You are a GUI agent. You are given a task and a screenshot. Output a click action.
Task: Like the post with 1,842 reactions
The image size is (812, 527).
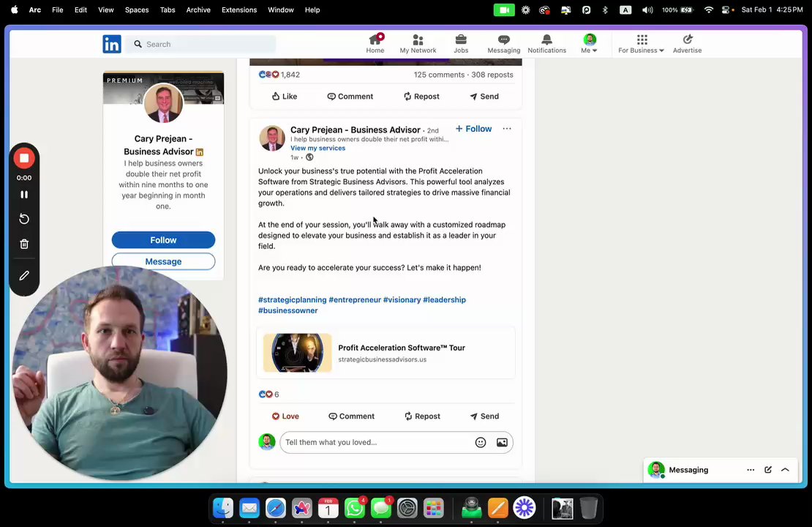coord(285,97)
